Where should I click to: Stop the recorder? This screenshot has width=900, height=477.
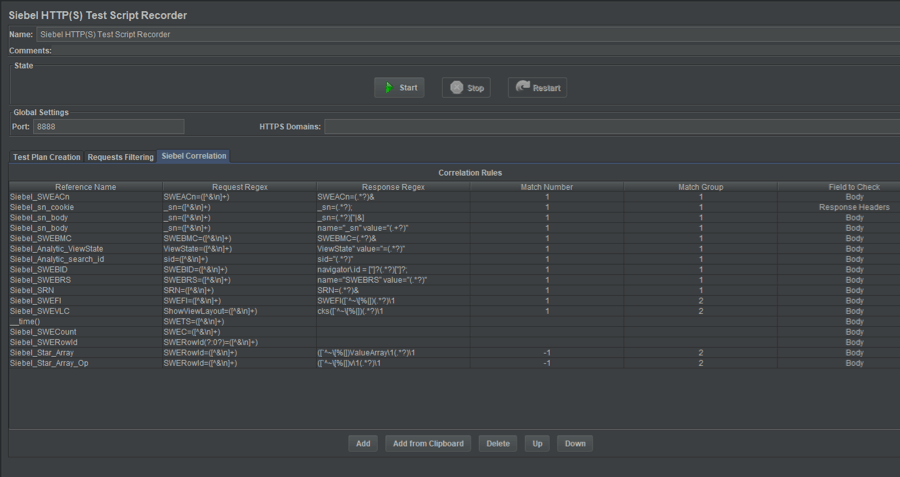click(x=466, y=88)
